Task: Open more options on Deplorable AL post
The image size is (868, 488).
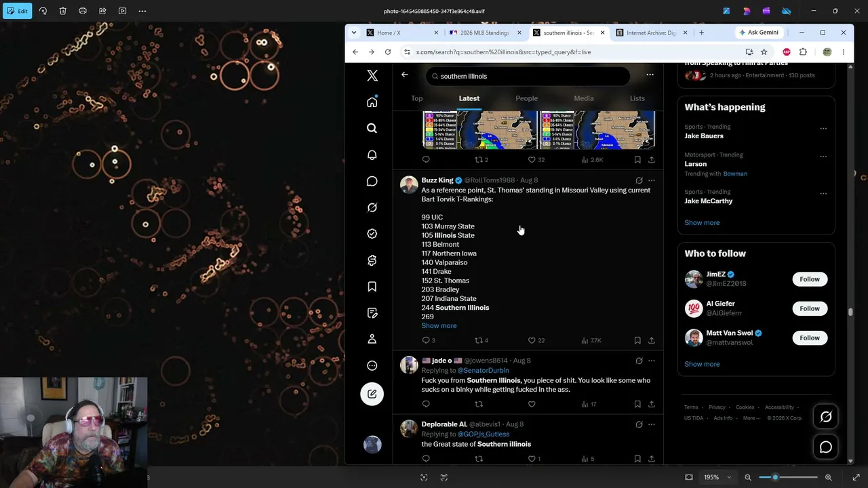Action: pos(652,424)
